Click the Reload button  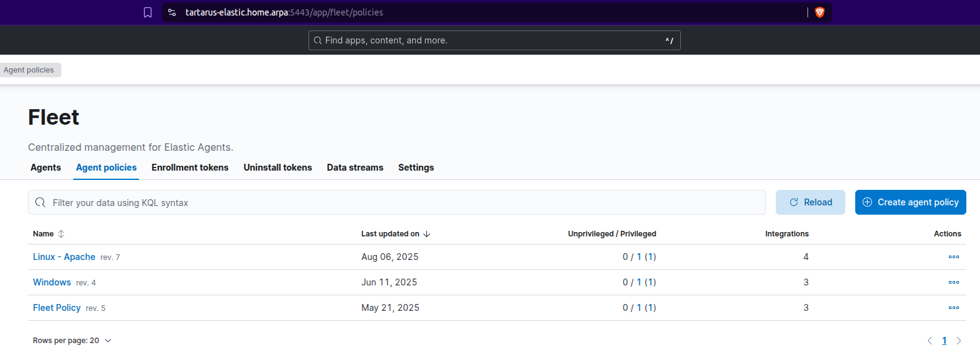pyautogui.click(x=810, y=202)
